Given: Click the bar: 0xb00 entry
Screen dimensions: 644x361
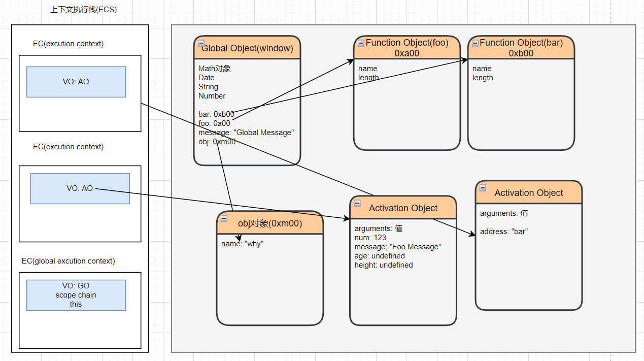Looking at the screenshot, I should coord(216,114).
